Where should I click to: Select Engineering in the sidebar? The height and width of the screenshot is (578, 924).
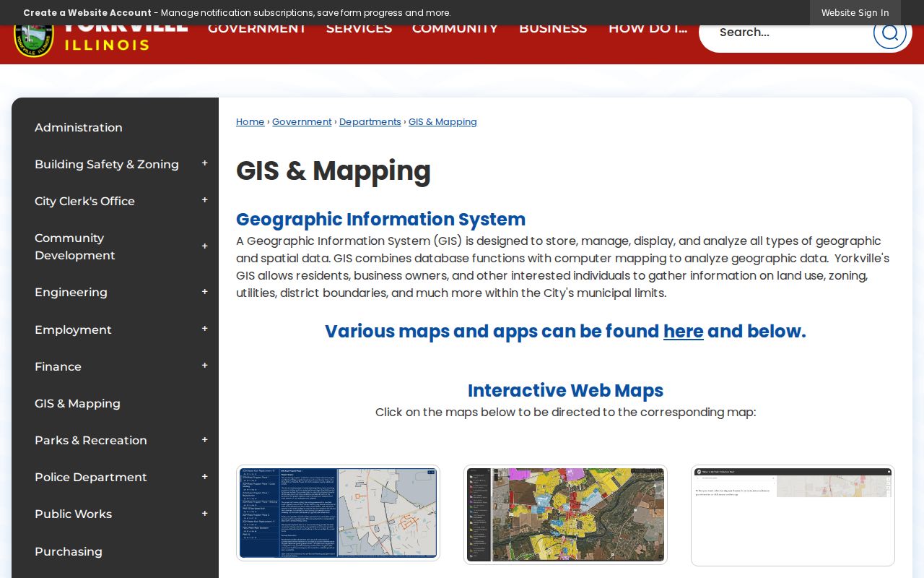[71, 292]
